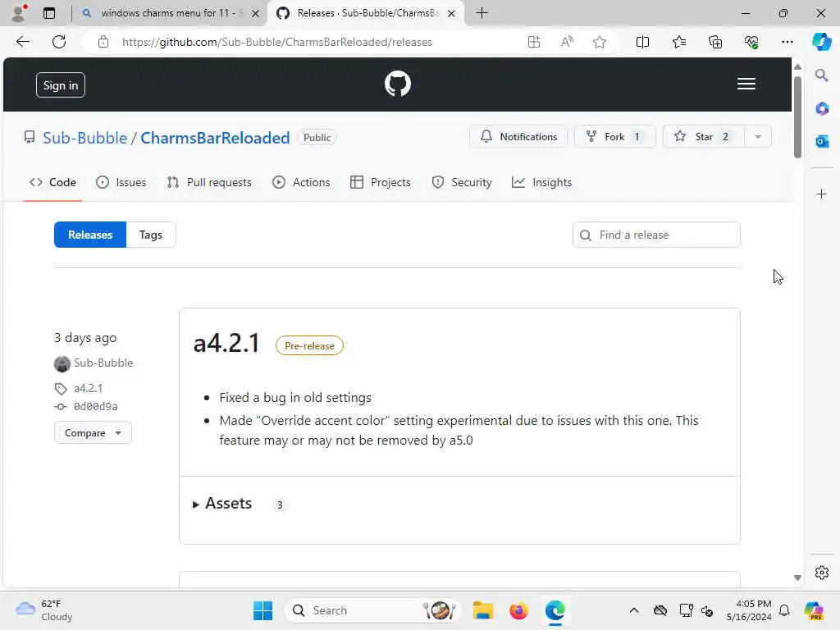Show hidden tray icons chevron
The height and width of the screenshot is (630, 840).
pyautogui.click(x=634, y=610)
